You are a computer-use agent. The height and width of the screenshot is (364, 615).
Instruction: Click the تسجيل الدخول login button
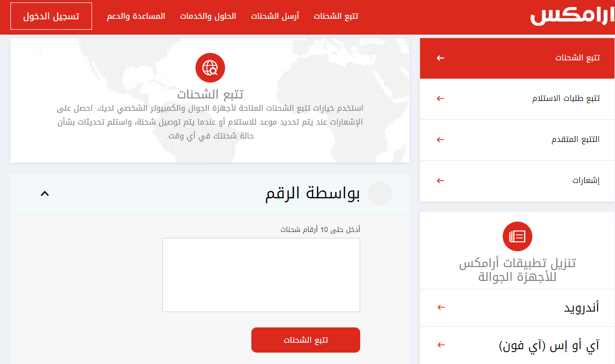[51, 16]
